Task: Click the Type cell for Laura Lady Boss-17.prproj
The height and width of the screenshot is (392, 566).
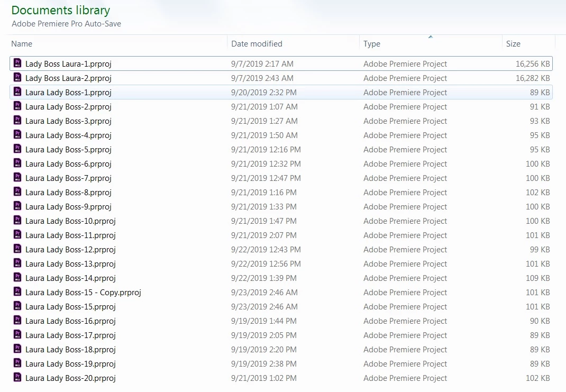Action: click(405, 335)
